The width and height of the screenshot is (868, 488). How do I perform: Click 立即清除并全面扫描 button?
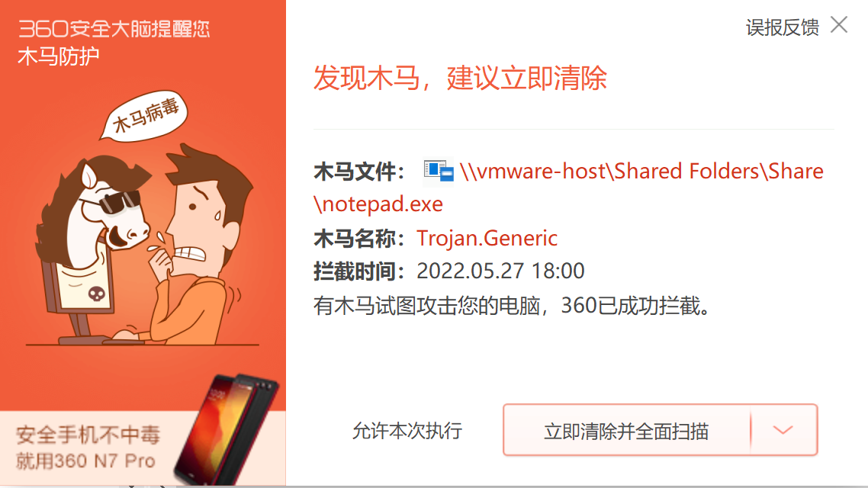[x=627, y=431]
